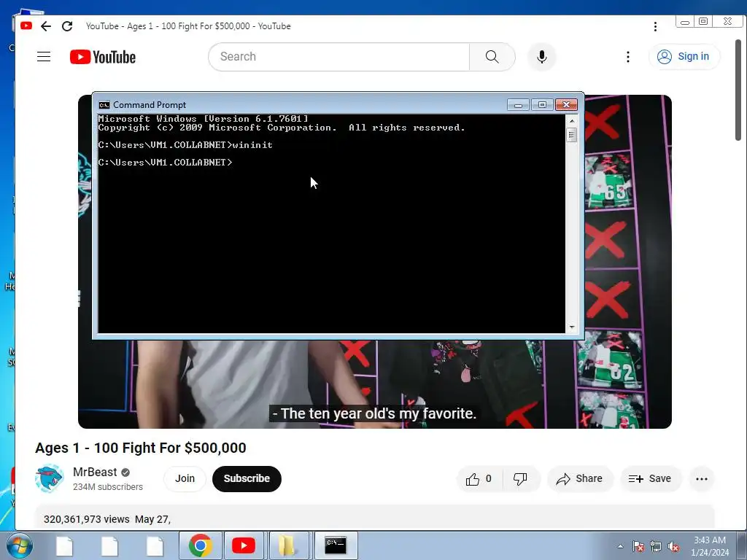Minimize the Command Prompt window
This screenshot has height=560, width=747.
click(x=519, y=105)
